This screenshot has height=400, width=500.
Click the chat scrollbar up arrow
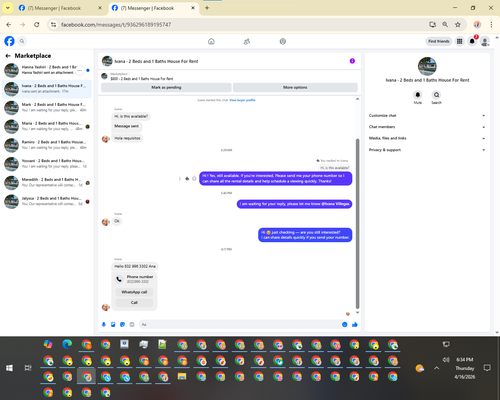point(358,99)
